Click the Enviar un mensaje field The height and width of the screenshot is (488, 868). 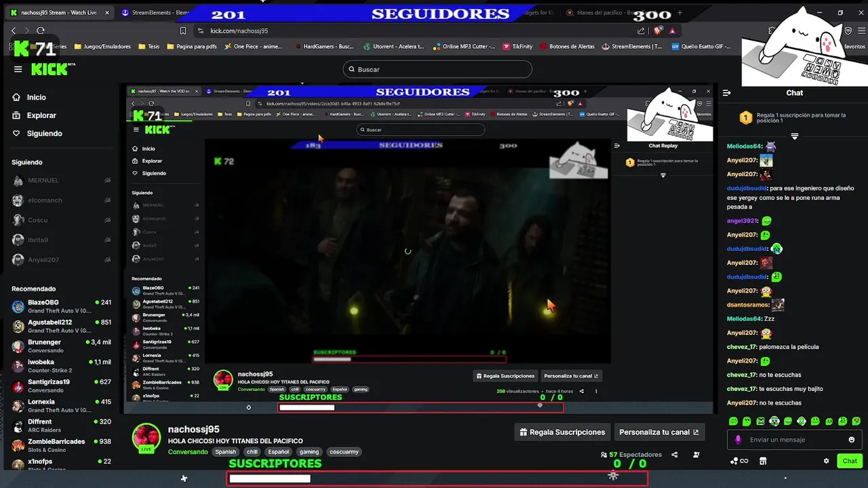(793, 440)
